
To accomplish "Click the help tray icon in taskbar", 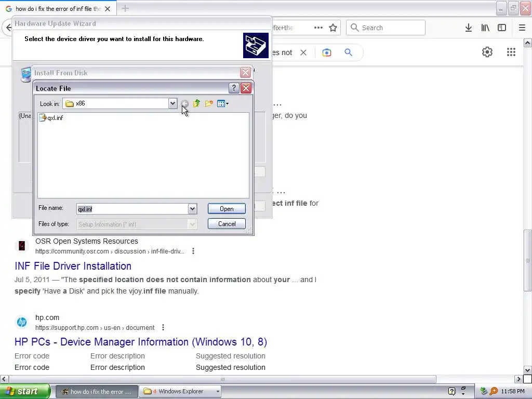I will [451, 391].
